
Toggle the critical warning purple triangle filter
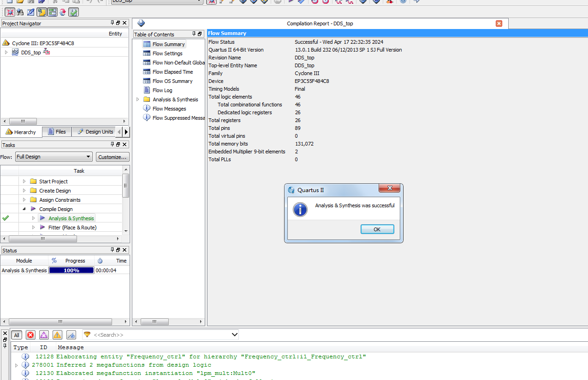44,335
